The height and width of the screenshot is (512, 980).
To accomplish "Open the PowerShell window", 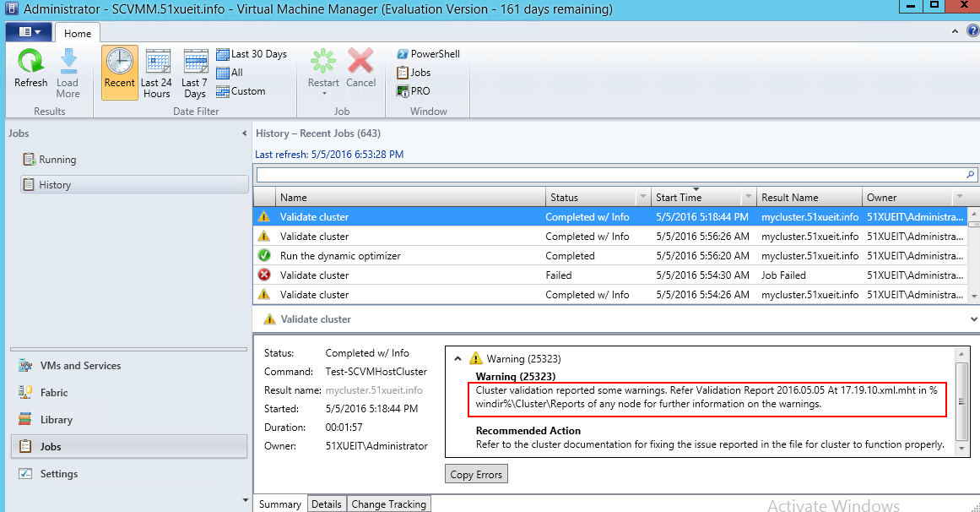I will pos(428,54).
